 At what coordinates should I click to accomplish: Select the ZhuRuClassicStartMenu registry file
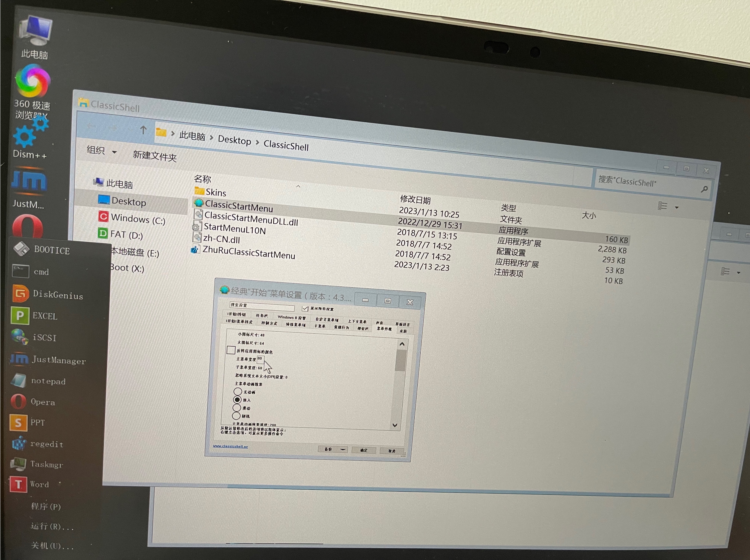pyautogui.click(x=243, y=253)
